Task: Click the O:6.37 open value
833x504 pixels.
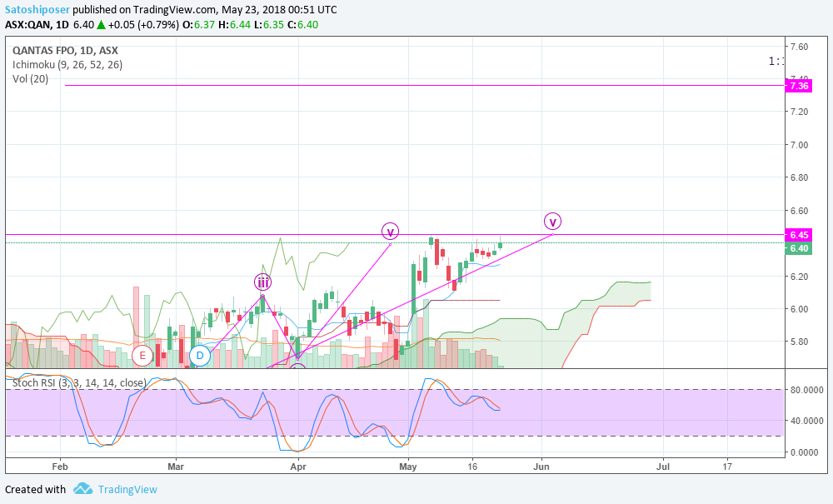Action: 199,24
